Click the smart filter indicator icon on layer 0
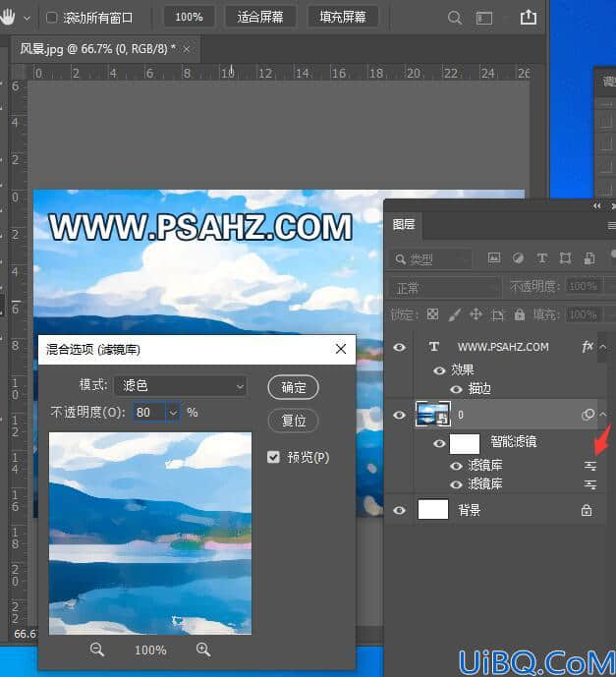Viewport: 616px width, 677px height. coord(588,415)
